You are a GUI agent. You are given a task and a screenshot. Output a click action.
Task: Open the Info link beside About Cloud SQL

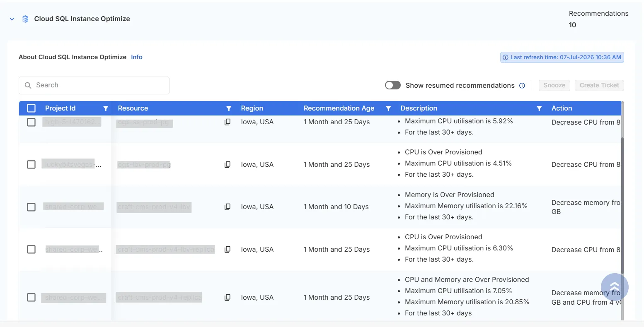coord(137,57)
